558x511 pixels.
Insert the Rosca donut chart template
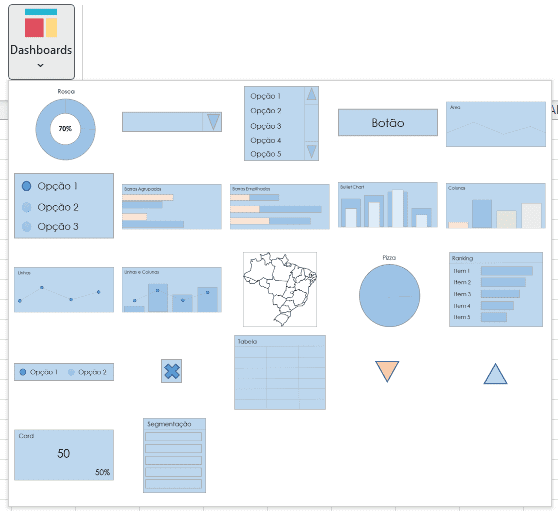pyautogui.click(x=65, y=125)
